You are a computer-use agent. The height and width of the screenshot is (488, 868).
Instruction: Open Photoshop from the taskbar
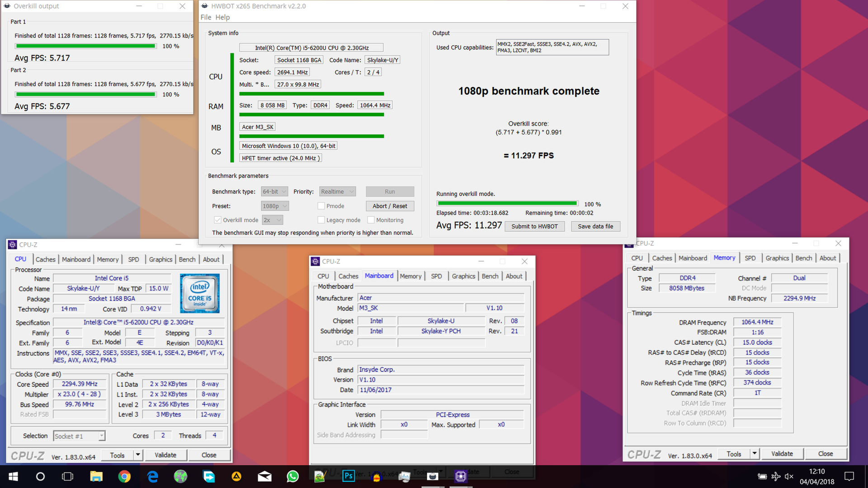coord(349,476)
